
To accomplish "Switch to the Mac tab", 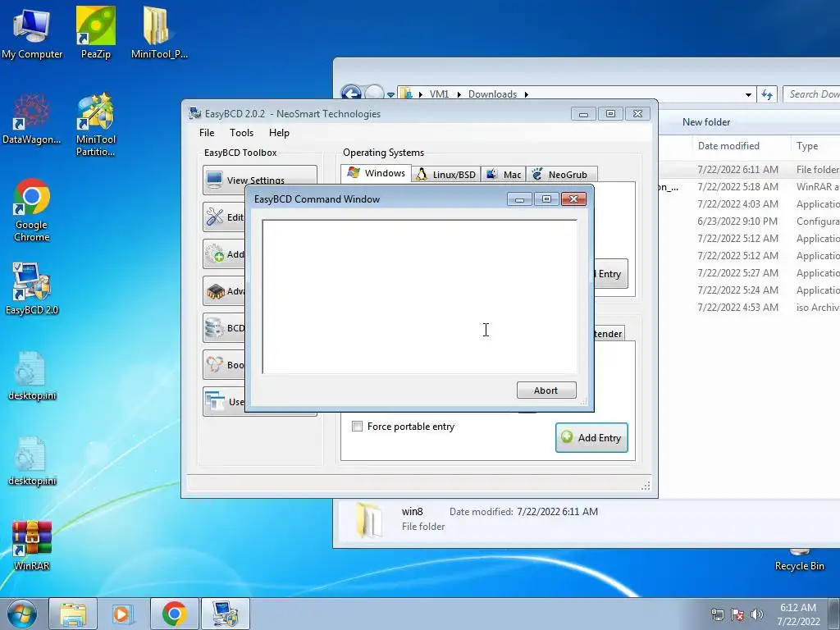I will point(504,175).
